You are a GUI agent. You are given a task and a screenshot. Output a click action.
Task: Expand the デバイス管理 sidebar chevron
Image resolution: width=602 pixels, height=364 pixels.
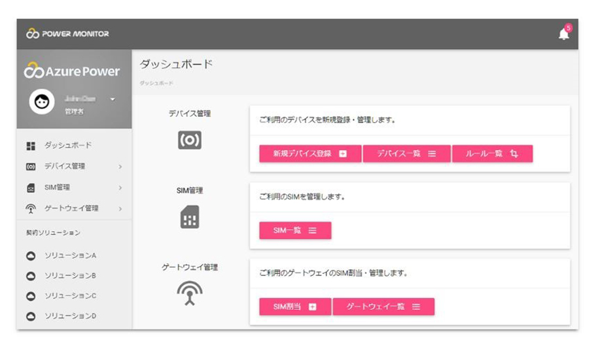120,167
